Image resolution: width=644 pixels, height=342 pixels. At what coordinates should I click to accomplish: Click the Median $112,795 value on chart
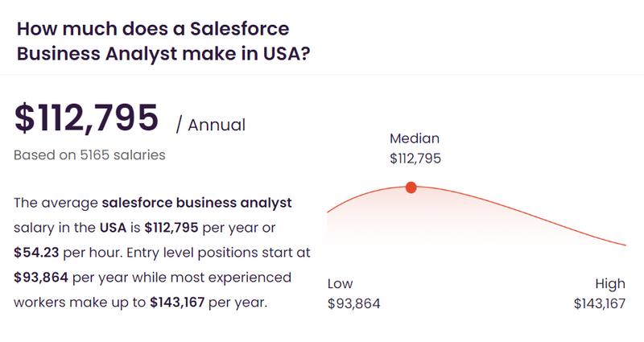(415, 159)
